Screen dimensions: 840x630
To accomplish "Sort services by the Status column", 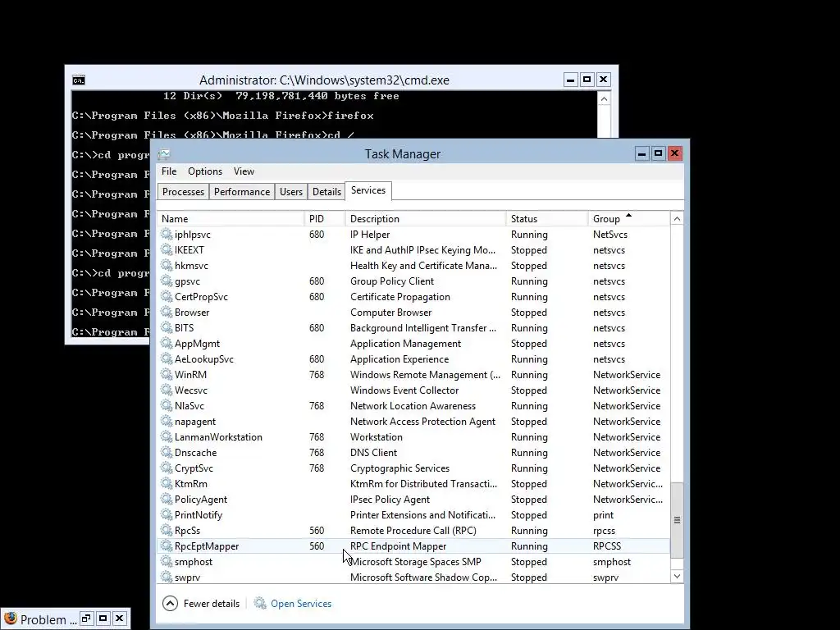I will 547,218.
